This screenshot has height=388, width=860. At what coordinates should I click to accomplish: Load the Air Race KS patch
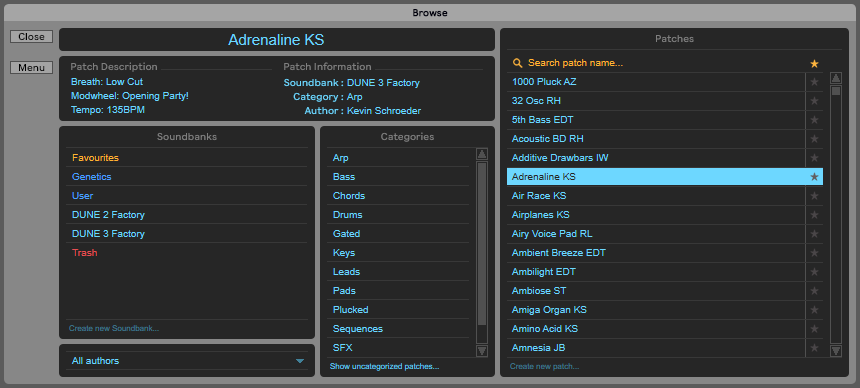click(x=656, y=196)
